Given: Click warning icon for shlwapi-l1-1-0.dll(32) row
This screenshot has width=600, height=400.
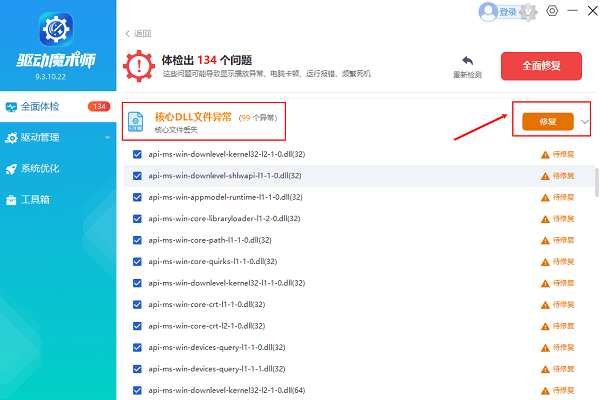Looking at the screenshot, I should coord(545,176).
